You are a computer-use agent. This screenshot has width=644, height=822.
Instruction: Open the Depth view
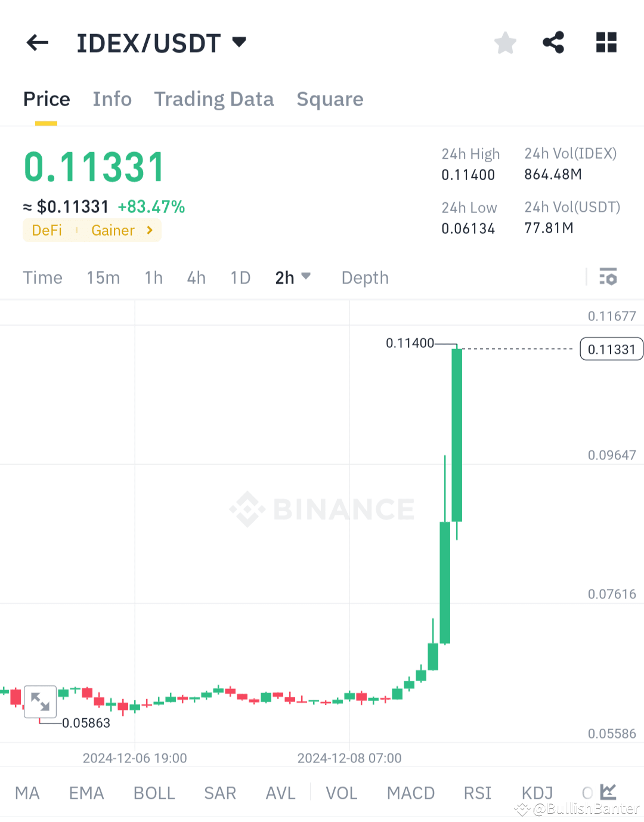[x=364, y=277]
